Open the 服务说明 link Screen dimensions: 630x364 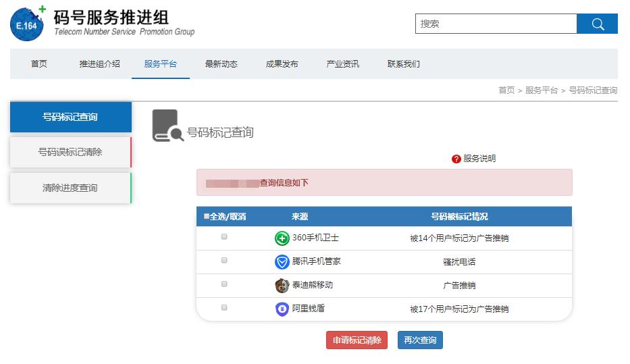[479, 159]
